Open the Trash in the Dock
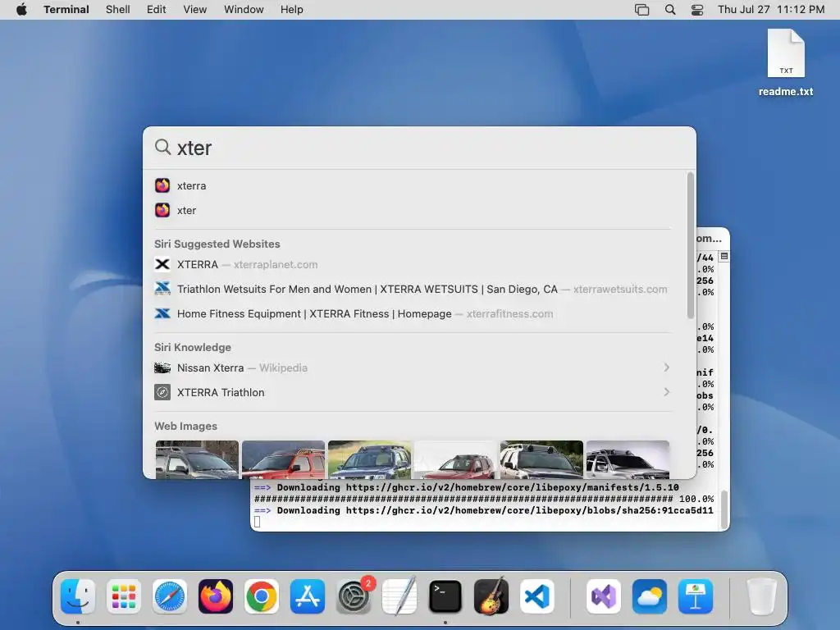The image size is (840, 630). click(x=762, y=596)
